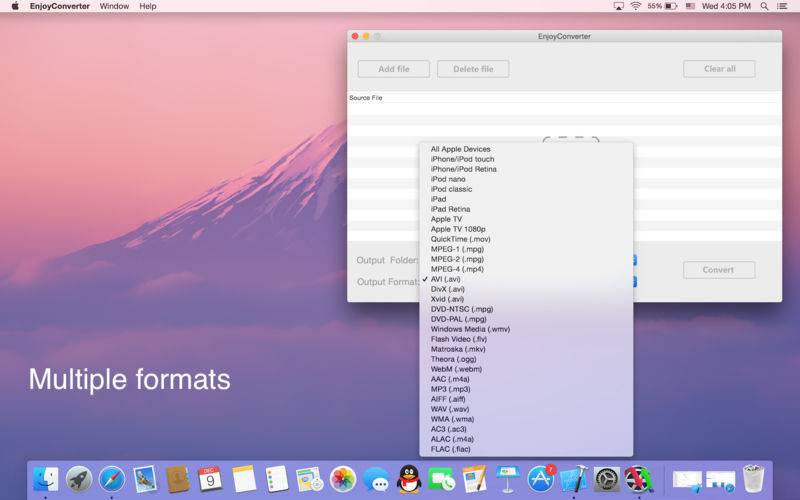Image resolution: width=800 pixels, height=500 pixels.
Task: Open System Preferences gear icon
Action: coord(607,480)
